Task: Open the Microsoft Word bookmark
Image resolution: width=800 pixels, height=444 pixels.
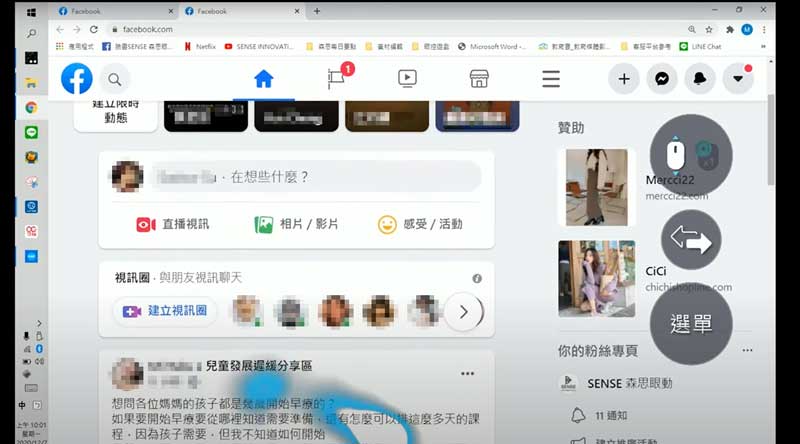Action: point(492,46)
